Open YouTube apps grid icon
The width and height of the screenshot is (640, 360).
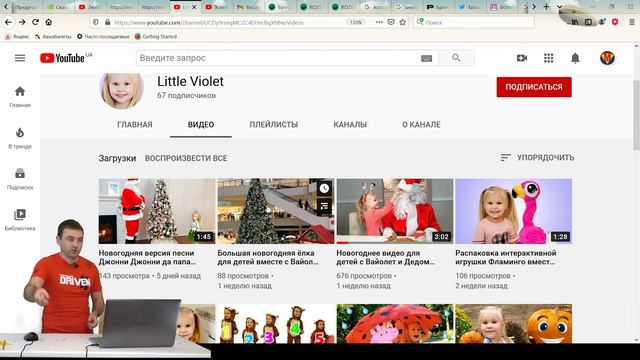[549, 58]
